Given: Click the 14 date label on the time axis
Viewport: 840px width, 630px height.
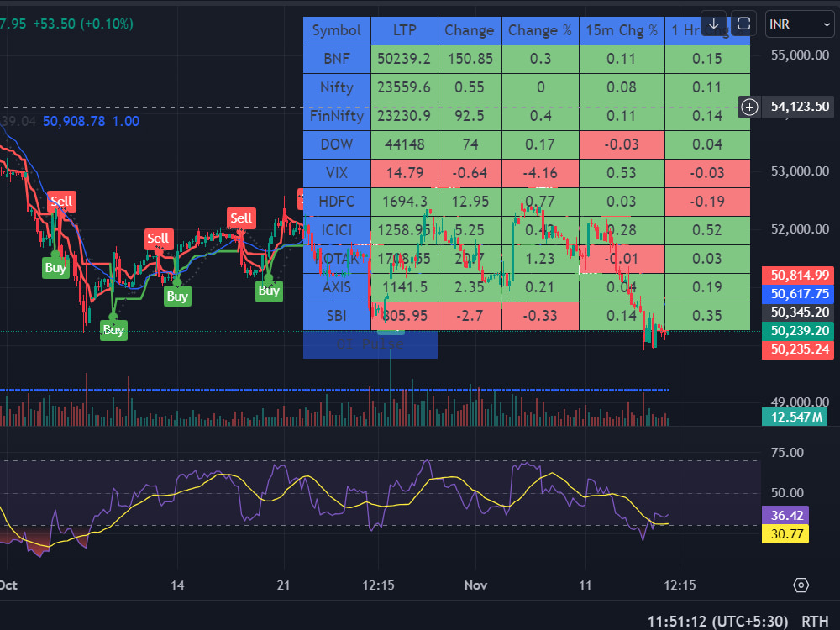Looking at the screenshot, I should point(177,585).
